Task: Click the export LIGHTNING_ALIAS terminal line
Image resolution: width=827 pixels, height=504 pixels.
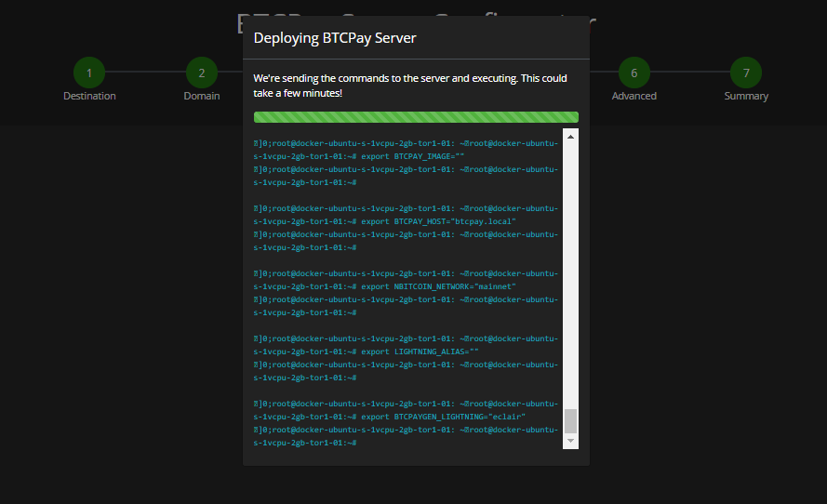Action: coord(419,351)
